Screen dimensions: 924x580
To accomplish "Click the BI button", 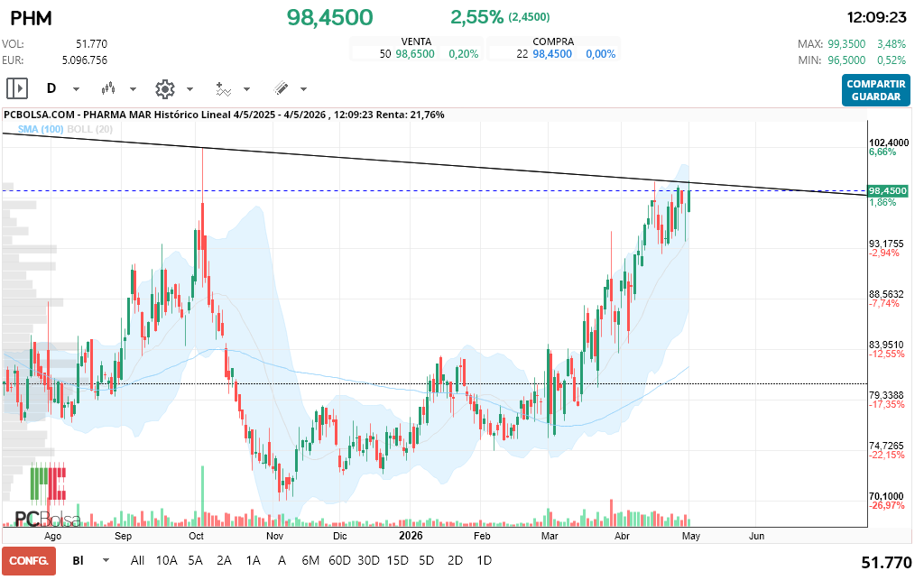I will pyautogui.click(x=78, y=560).
